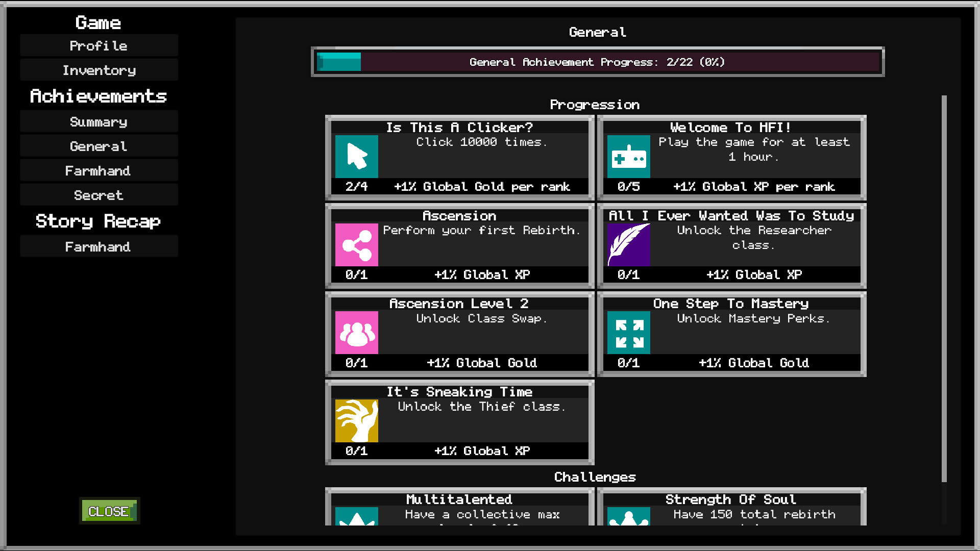Click 'One Step To Mastery' title
This screenshot has width=980, height=551.
pyautogui.click(x=731, y=303)
